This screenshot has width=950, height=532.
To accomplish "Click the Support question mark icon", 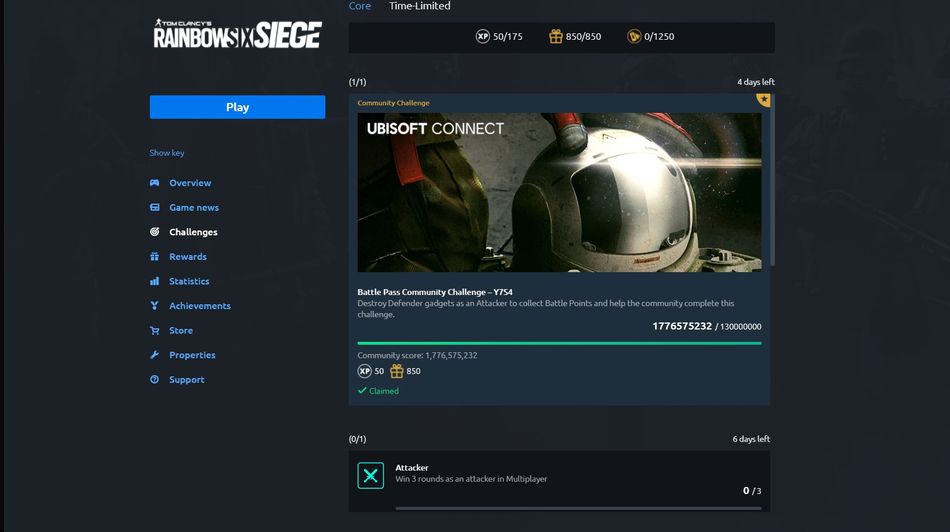I will tap(154, 379).
